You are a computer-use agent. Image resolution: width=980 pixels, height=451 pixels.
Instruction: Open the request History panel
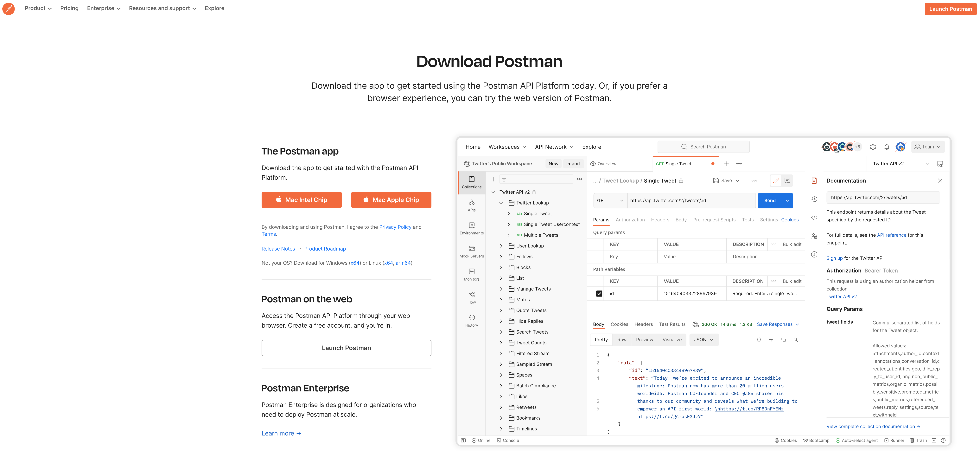(472, 320)
